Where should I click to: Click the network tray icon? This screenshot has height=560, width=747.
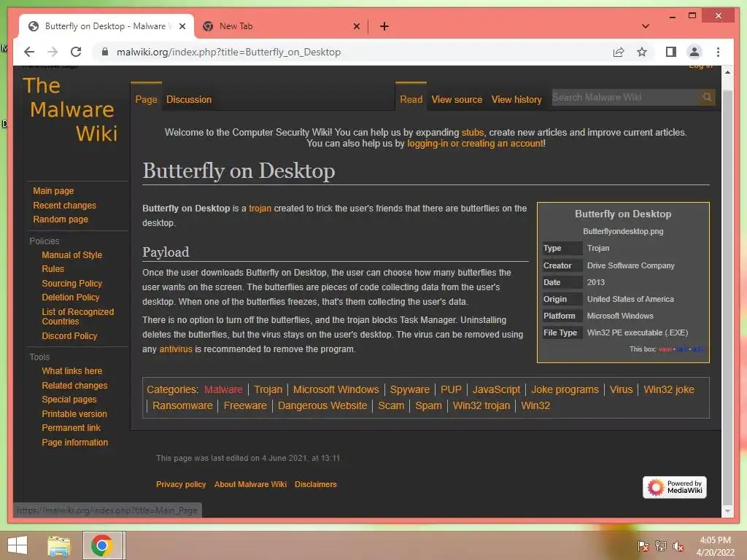[x=661, y=546]
